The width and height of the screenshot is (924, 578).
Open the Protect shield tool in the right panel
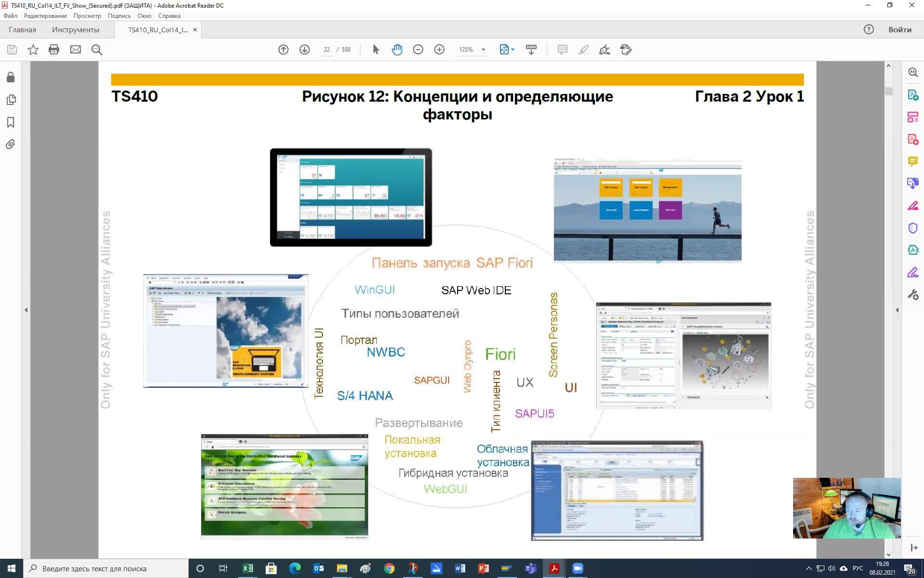(913, 228)
